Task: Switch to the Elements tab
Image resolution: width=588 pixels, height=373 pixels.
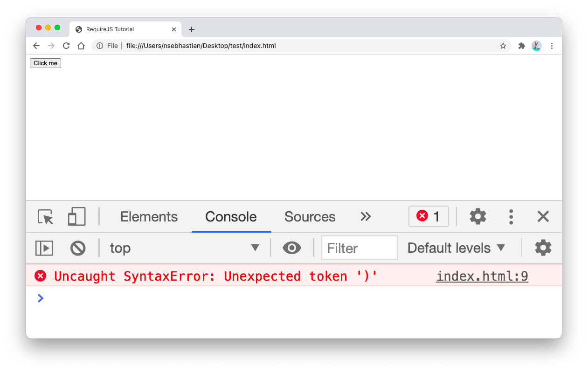Action: [x=149, y=216]
